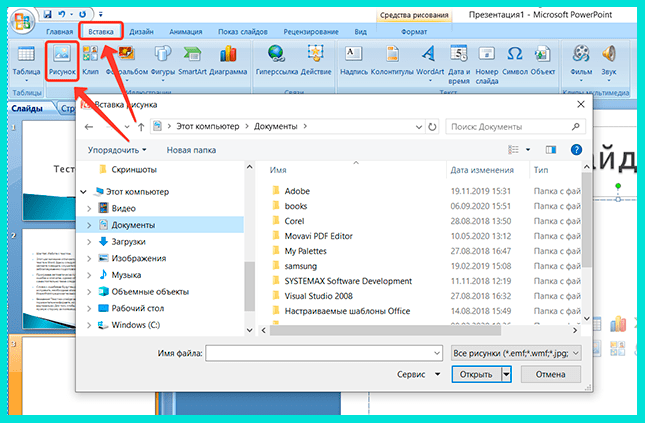Toggle the preview pane icon
This screenshot has width=645, height=423.
click(x=551, y=150)
